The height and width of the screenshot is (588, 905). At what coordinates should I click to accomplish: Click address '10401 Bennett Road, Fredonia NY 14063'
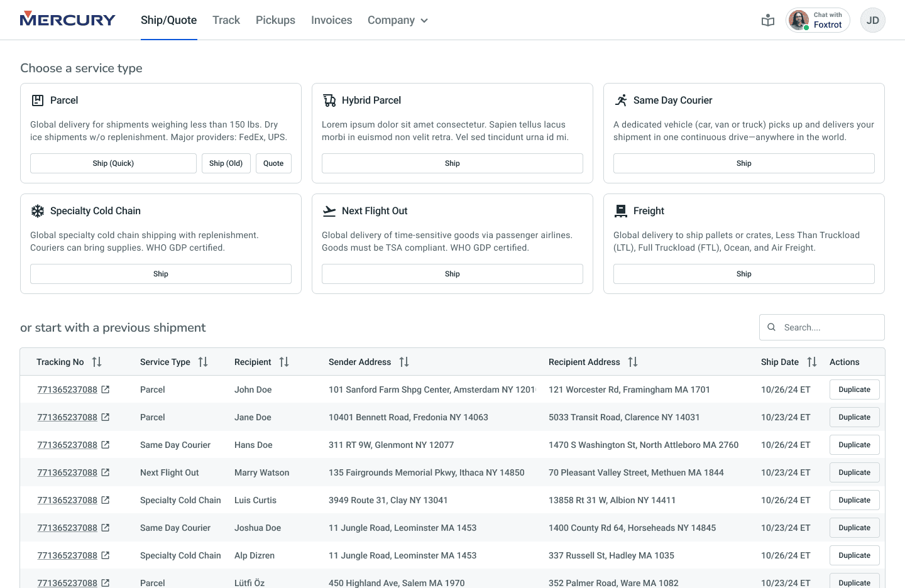coord(409,417)
